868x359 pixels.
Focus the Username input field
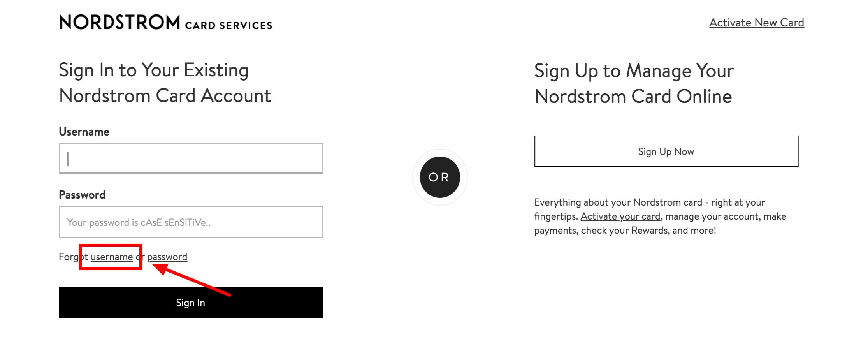point(191,158)
